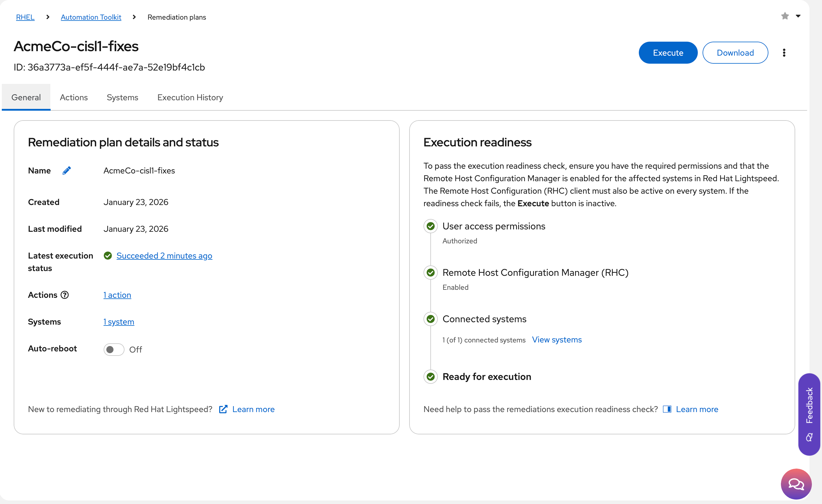The width and height of the screenshot is (822, 504).
Task: Expand the dropdown caret next to star
Action: pos(798,16)
